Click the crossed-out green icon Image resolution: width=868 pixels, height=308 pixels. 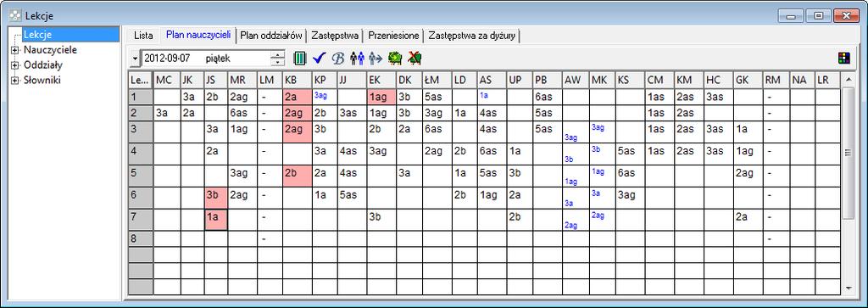tap(414, 58)
